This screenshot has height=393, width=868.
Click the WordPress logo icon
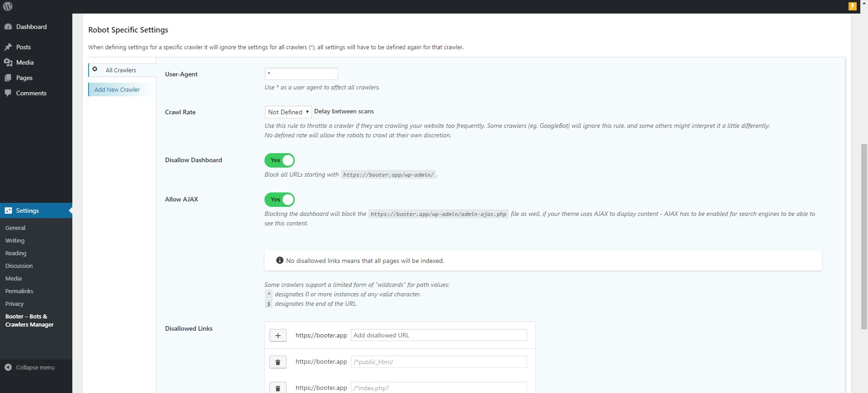click(8, 6)
